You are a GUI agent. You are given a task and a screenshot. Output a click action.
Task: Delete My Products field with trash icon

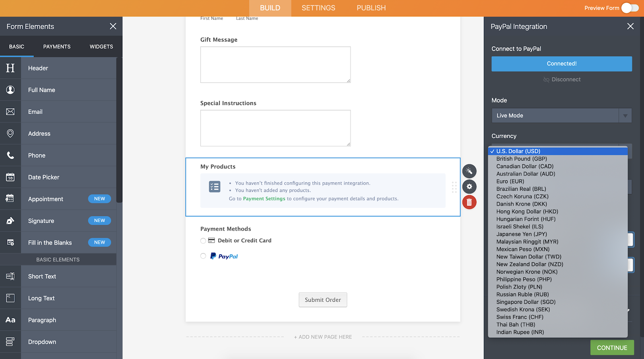[x=469, y=202]
